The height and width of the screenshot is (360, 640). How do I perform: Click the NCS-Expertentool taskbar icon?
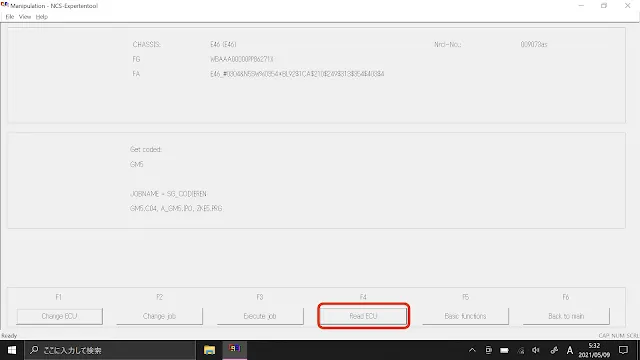pos(235,350)
